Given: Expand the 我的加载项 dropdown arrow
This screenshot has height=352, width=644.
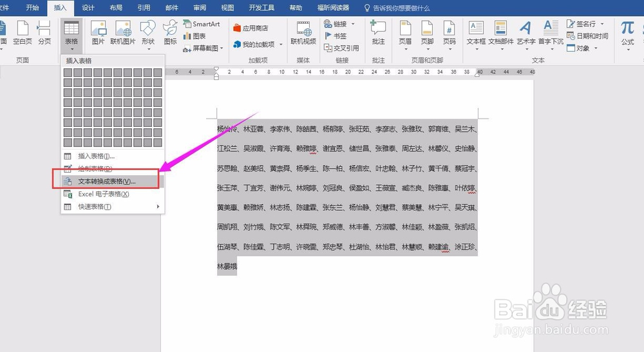Looking at the screenshot, I should [x=281, y=44].
